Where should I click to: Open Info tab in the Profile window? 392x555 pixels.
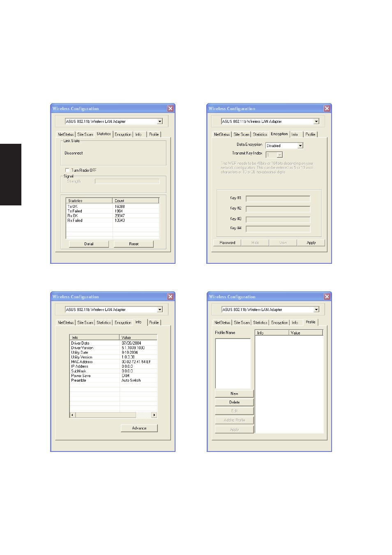[x=295, y=322]
